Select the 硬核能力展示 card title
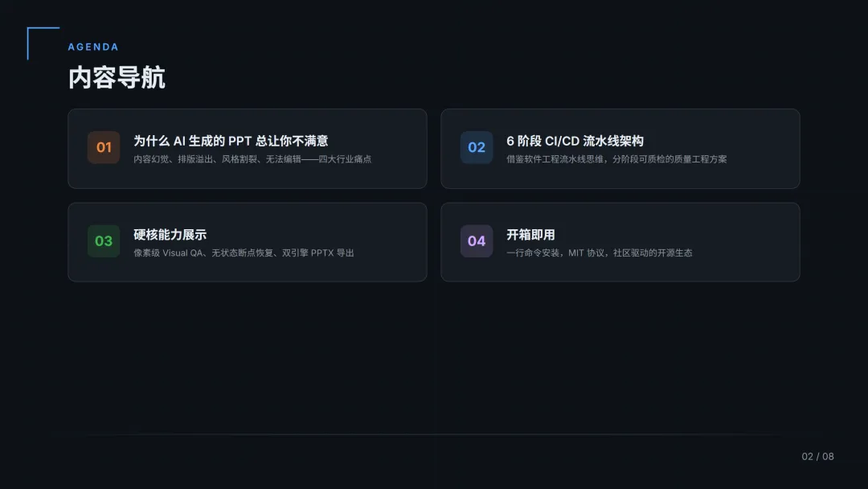This screenshot has width=868, height=489. pyautogui.click(x=170, y=235)
